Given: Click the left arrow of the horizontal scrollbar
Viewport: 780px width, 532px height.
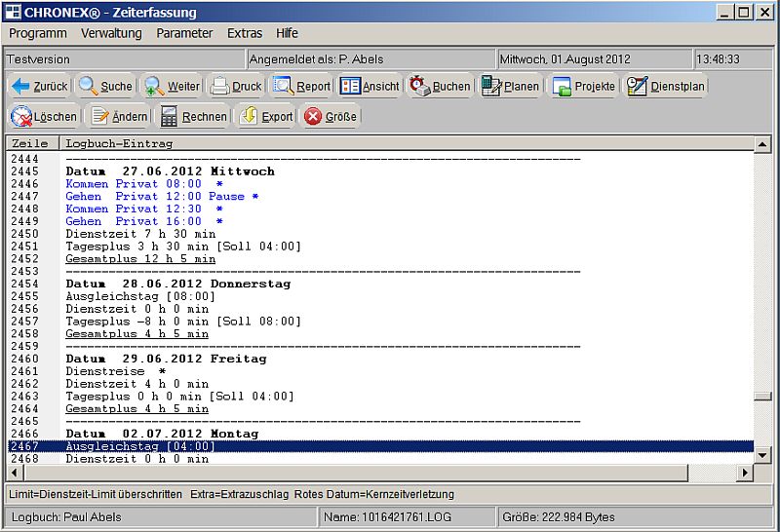Looking at the screenshot, I should [x=15, y=473].
